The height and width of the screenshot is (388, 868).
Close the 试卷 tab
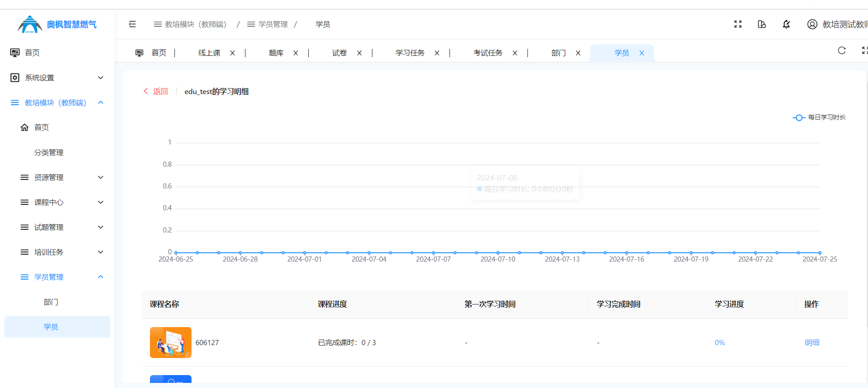point(359,53)
